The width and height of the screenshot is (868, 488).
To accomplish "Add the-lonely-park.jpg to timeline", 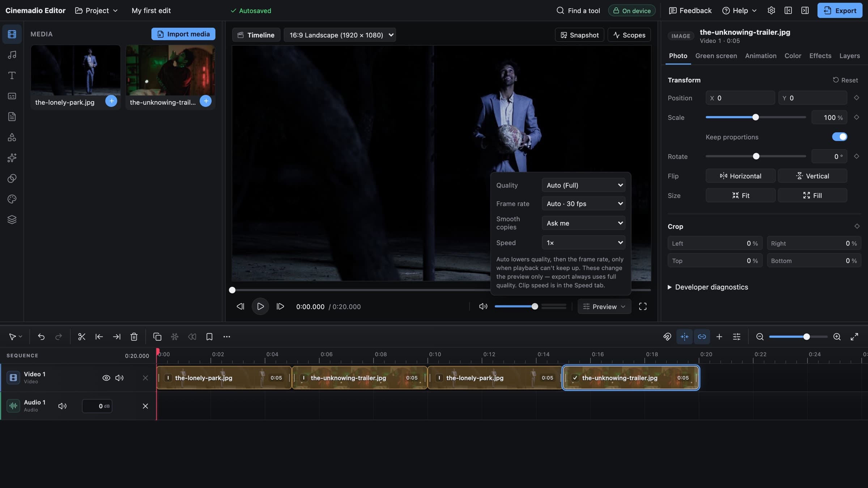I will pos(111,101).
